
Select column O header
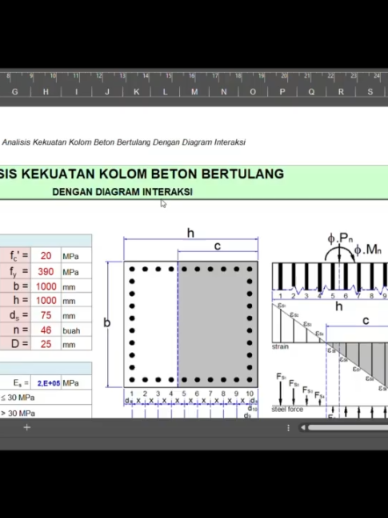(253, 92)
